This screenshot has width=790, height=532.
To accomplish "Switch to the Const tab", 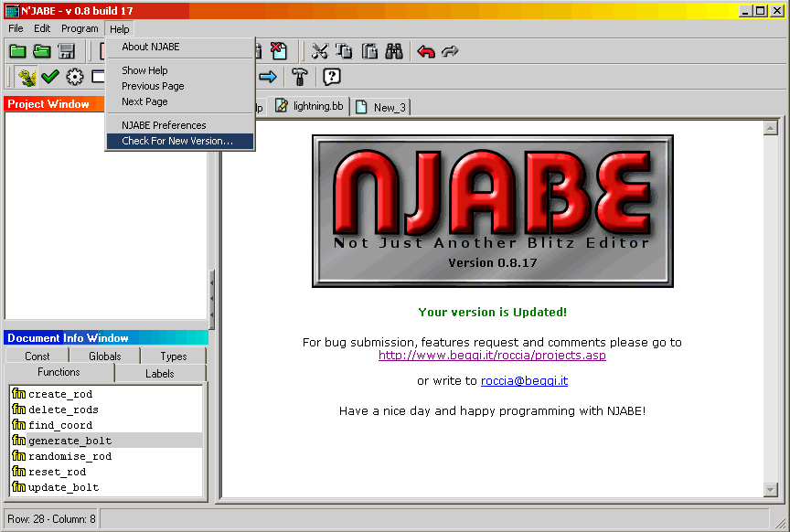I will [37, 356].
